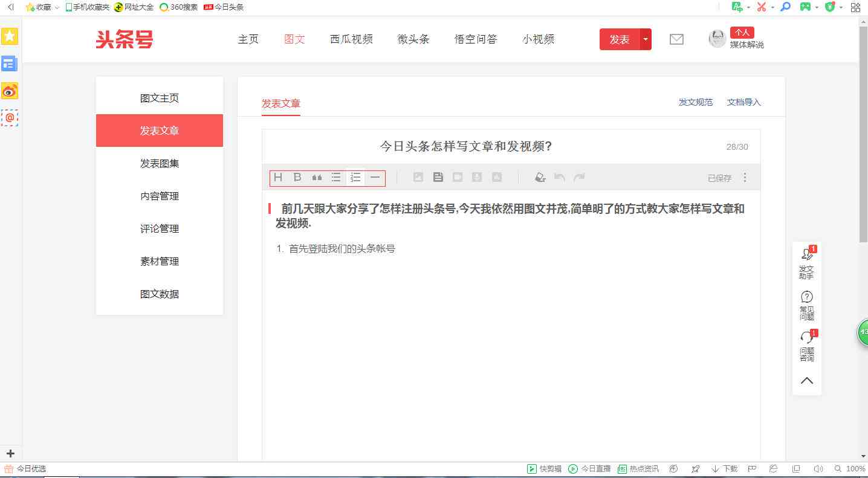868x478 pixels.
Task: Open 发表图集 in the sidebar
Action: pos(160,163)
